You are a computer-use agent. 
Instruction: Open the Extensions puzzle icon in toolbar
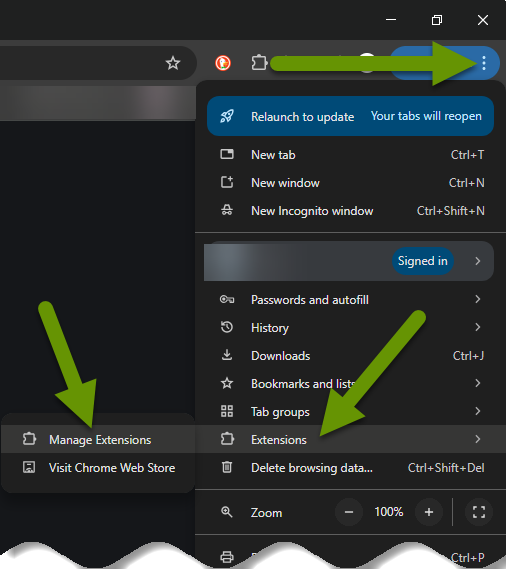click(x=259, y=62)
